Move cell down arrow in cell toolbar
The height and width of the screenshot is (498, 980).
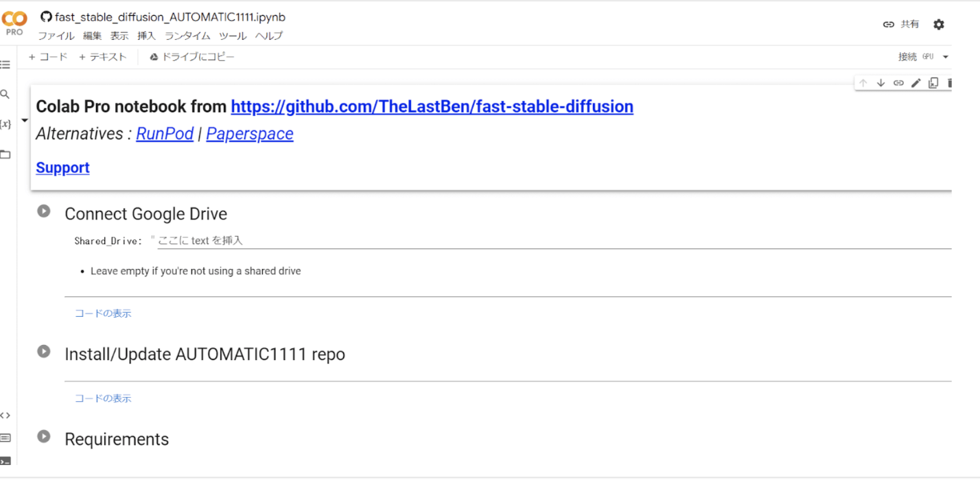[x=881, y=83]
